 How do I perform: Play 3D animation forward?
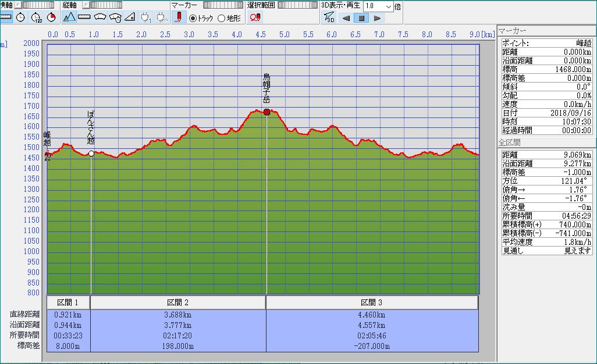click(377, 18)
